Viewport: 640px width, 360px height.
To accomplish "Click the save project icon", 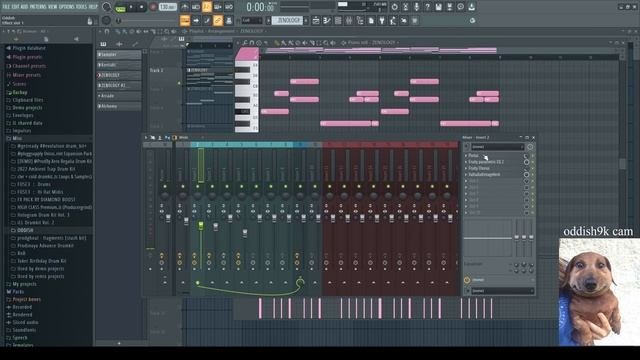I will click(438, 7).
